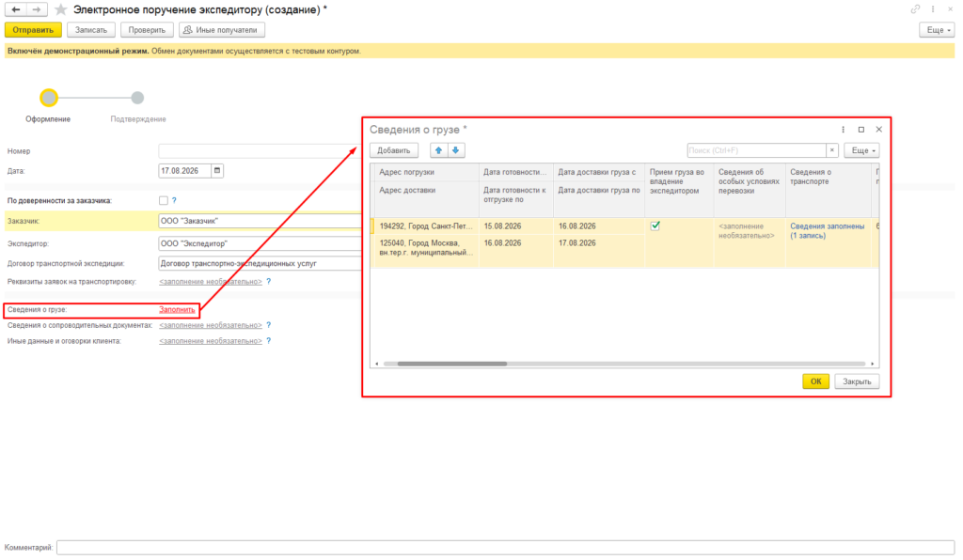The width and height of the screenshot is (963, 560).
Task: Show help for По доверенности за заказчика
Action: (x=174, y=200)
